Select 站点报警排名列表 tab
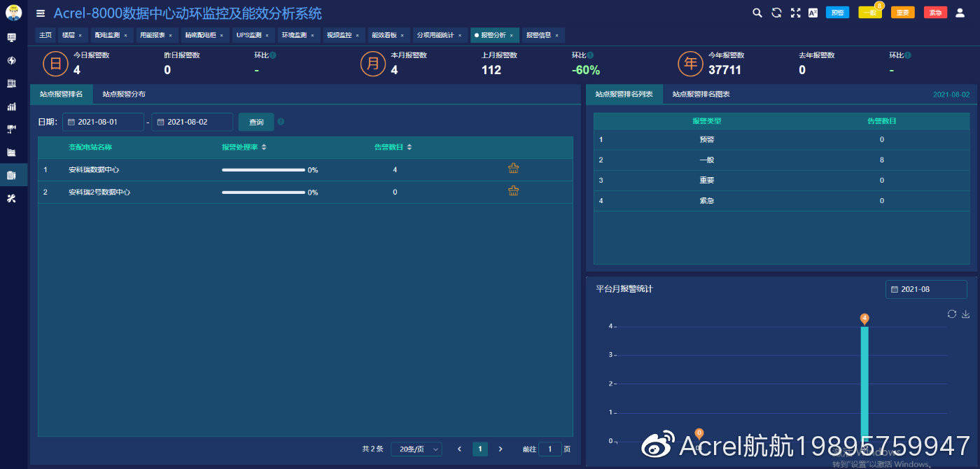This screenshot has height=469, width=980. (x=624, y=94)
